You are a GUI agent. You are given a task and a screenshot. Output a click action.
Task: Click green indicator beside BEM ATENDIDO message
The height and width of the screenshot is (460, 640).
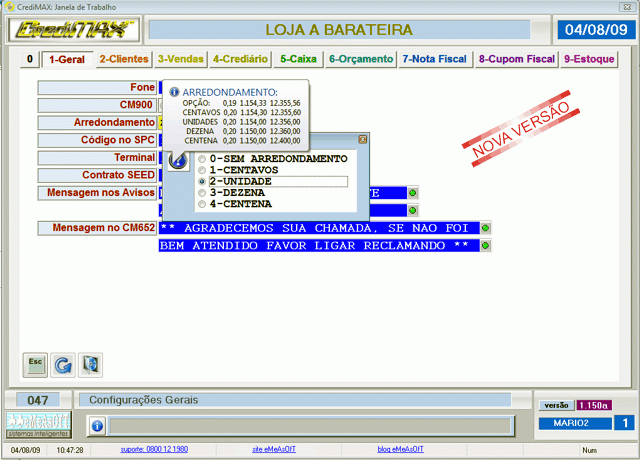pos(486,245)
